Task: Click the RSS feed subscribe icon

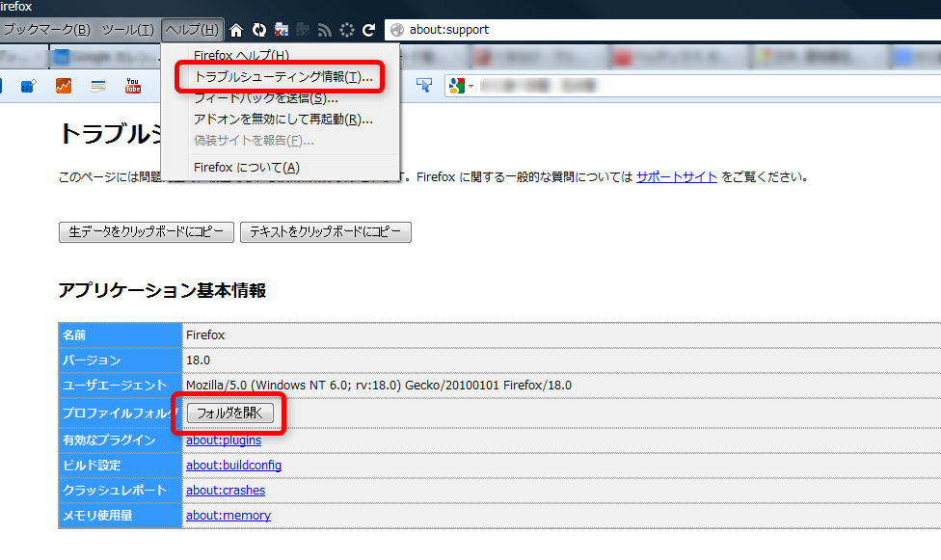Action: click(x=325, y=30)
